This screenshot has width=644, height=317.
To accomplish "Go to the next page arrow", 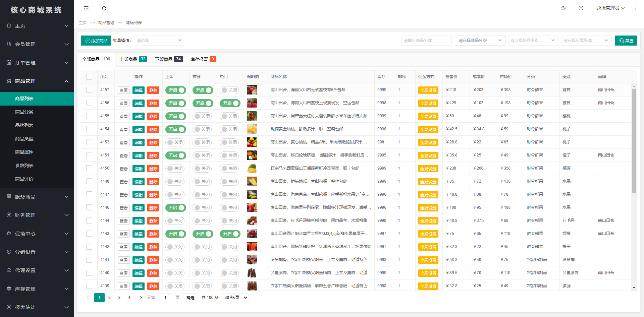I will tap(141, 298).
